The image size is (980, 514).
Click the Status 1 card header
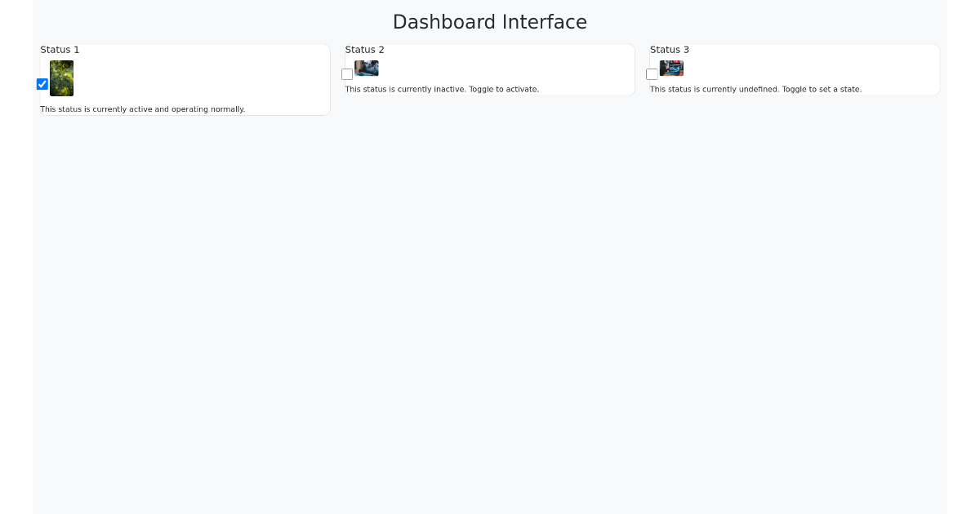pyautogui.click(x=60, y=50)
